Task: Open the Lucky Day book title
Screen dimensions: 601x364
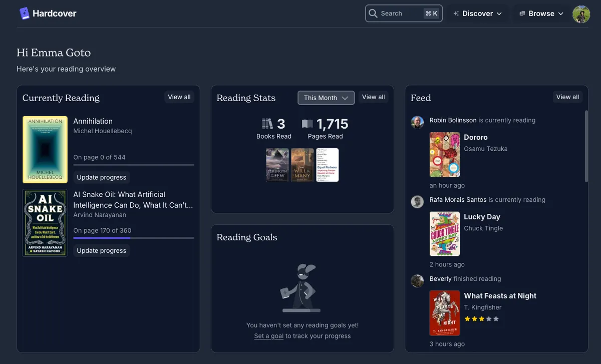Action: pyautogui.click(x=482, y=217)
